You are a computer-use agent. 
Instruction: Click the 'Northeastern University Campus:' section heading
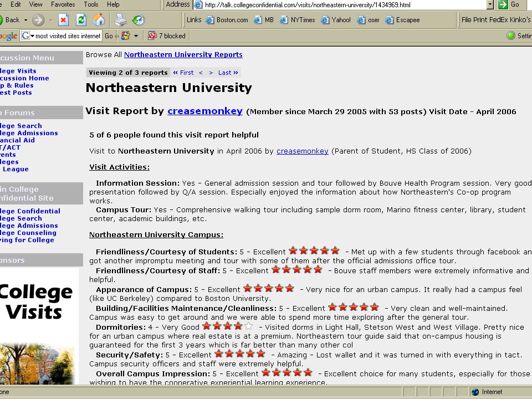156,235
